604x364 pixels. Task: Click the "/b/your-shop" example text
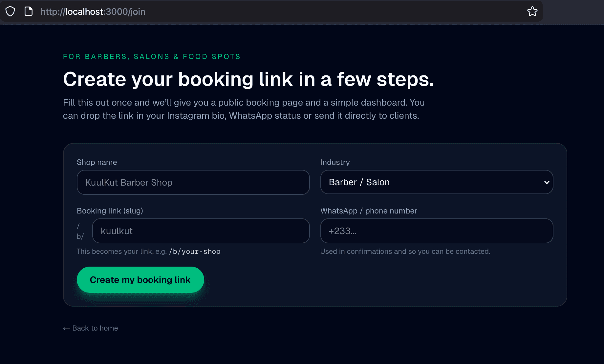coord(195,252)
